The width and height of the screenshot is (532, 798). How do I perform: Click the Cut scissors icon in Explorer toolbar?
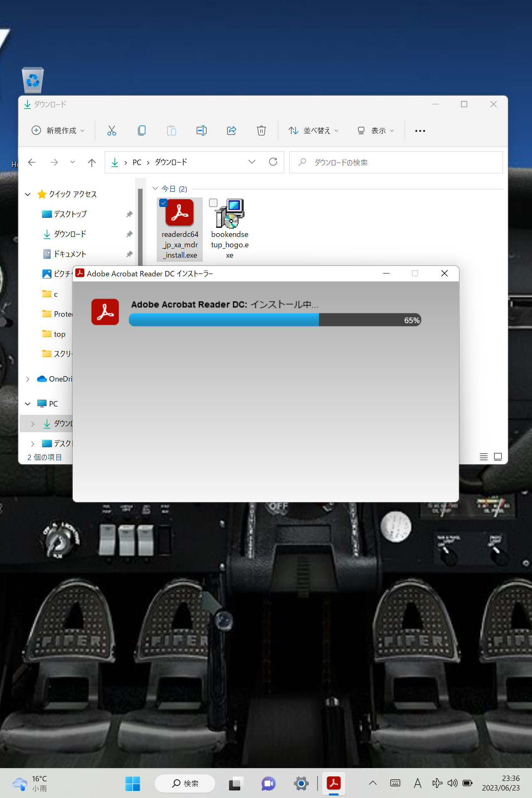(x=111, y=131)
